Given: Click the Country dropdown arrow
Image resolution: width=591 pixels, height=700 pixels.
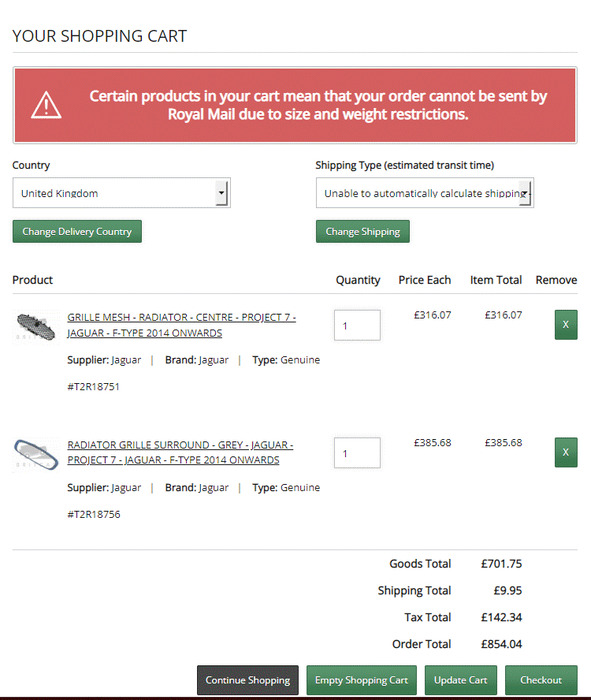Looking at the screenshot, I should [221, 193].
